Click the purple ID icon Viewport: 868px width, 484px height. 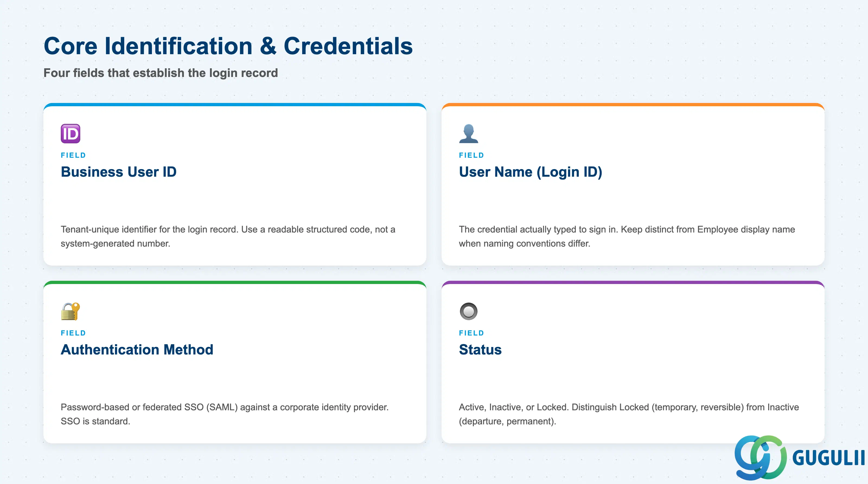coord(71,134)
